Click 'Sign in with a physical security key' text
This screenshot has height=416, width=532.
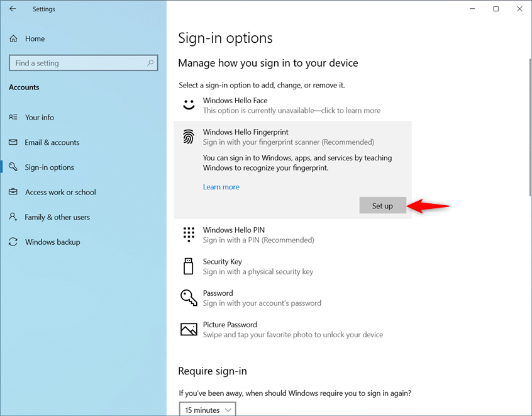258,272
